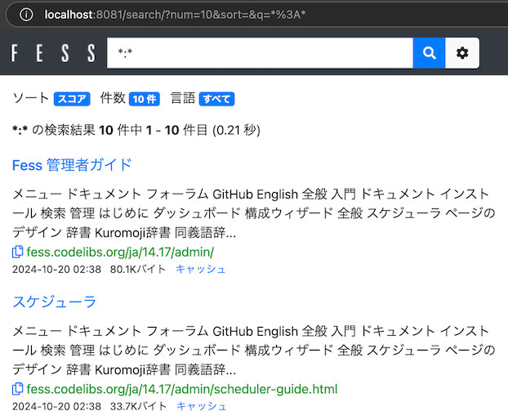Image resolution: width=508 pixels, height=420 pixels.
Task: Click the search result count text
Action: point(136,130)
